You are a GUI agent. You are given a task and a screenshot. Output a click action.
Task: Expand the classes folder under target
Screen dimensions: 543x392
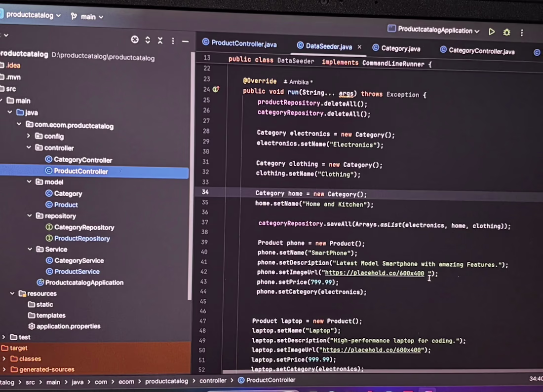[x=4, y=358]
